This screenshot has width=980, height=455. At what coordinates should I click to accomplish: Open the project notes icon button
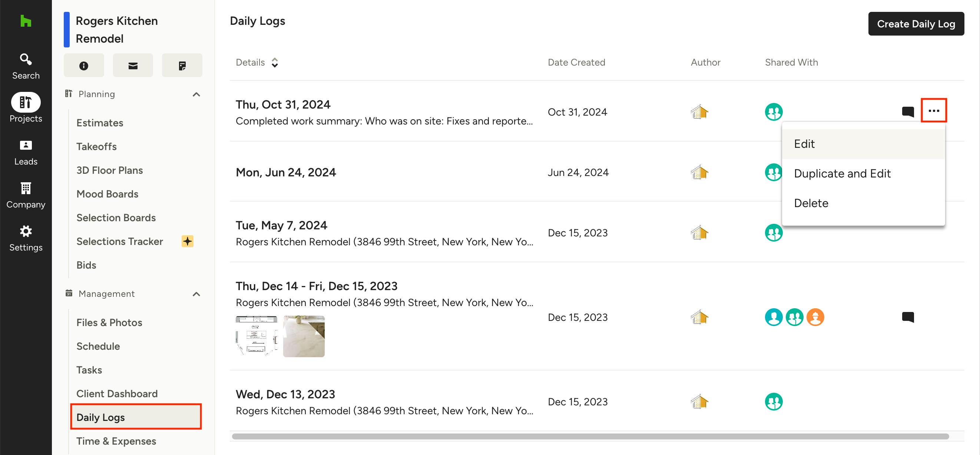pos(182,66)
